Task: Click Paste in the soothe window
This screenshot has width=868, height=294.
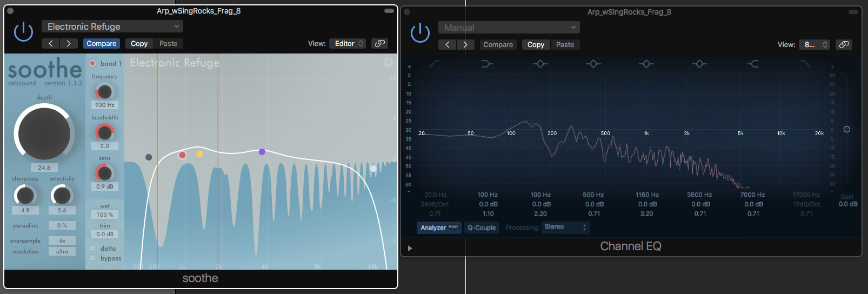Action: [x=169, y=43]
